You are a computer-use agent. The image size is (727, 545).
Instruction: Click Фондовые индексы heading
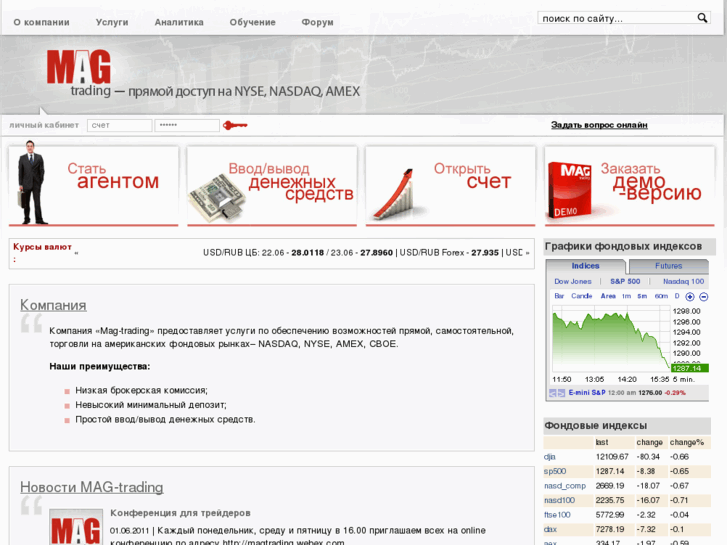click(x=595, y=425)
